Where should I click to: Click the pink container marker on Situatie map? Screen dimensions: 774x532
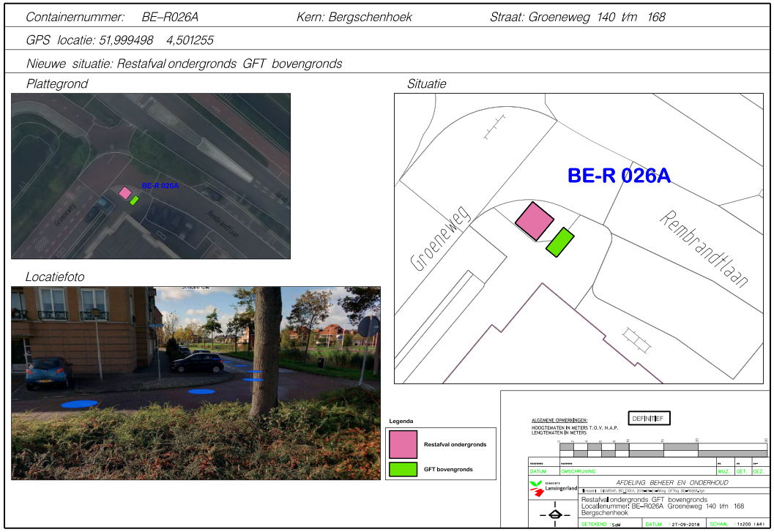(534, 220)
